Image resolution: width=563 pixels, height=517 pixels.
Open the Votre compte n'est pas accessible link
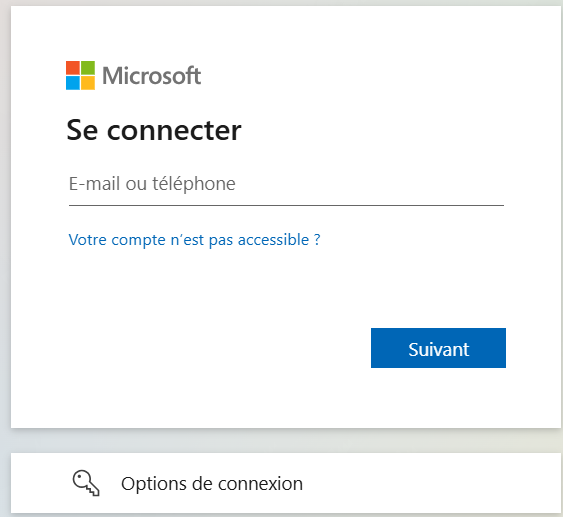click(194, 240)
